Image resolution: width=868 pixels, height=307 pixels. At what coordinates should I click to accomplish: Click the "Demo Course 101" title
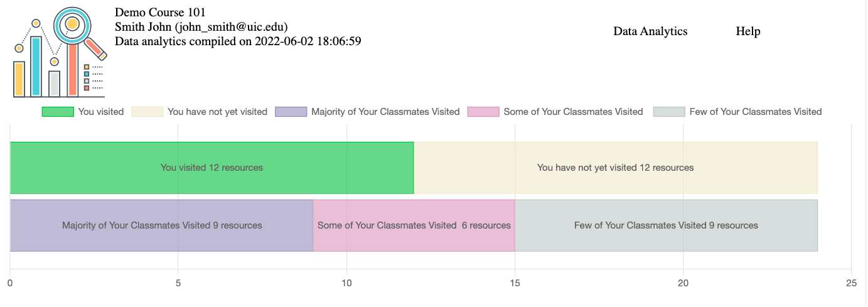click(160, 13)
